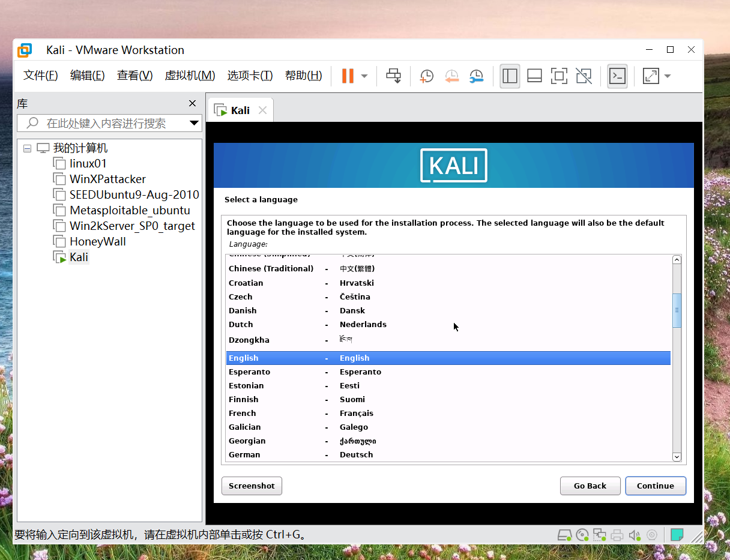This screenshot has height=560, width=730.
Task: Open the 编辑(E) menu
Action: click(88, 76)
